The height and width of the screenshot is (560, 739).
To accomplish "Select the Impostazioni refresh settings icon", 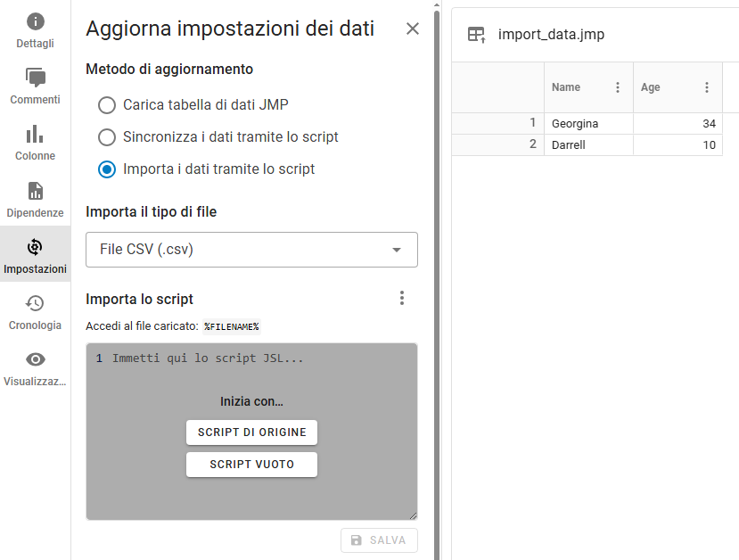I will pos(35,247).
